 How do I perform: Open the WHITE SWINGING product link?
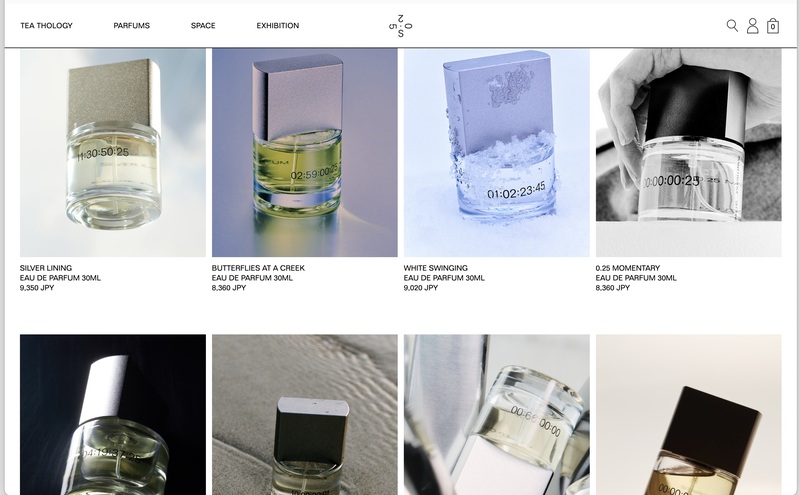436,268
